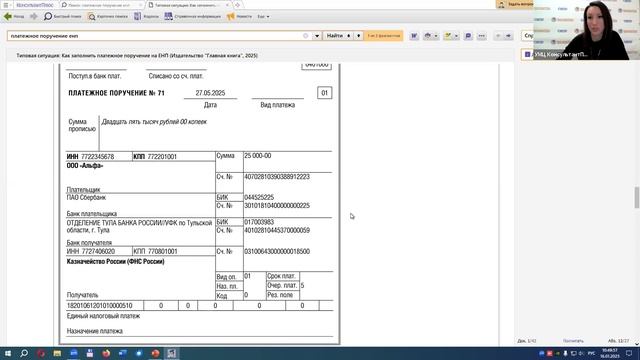The image size is (640, 360).
Task: Click the document title 'Типовая ситуация' header
Action: click(x=137, y=56)
